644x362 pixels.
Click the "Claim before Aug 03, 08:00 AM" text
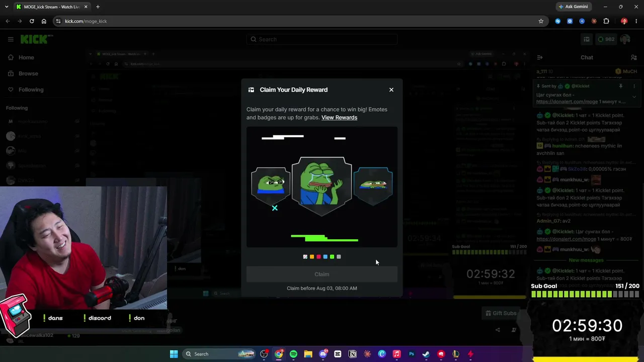coord(322,288)
